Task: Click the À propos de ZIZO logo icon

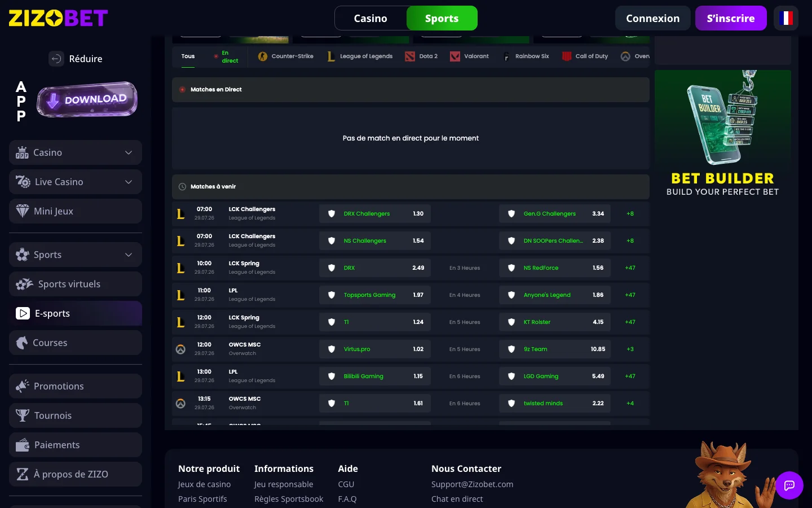Action: (x=23, y=474)
